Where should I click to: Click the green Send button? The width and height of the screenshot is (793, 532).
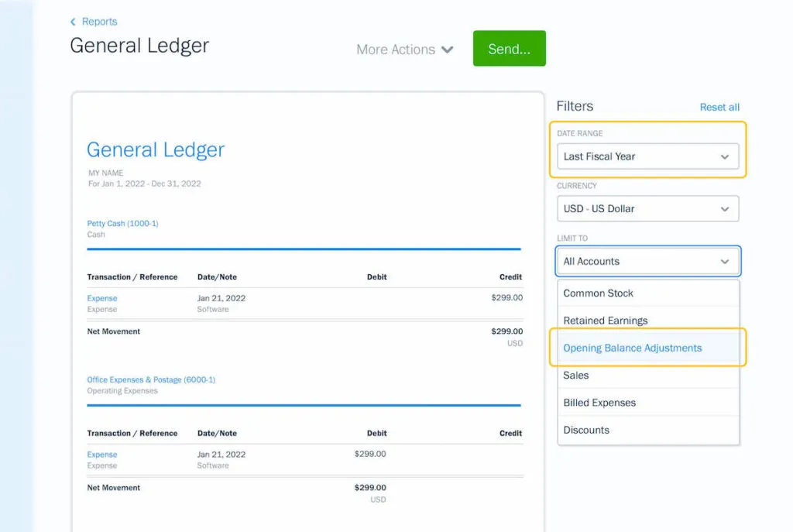tap(509, 48)
